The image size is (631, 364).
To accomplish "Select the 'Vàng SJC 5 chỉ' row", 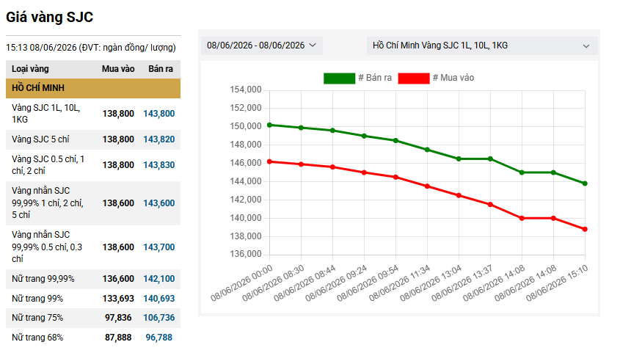I will point(93,139).
